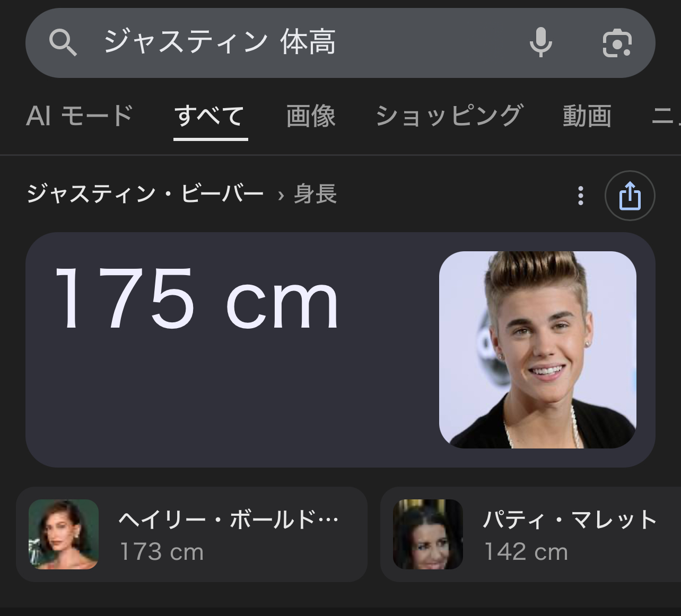Switch to the AI モード tab
The height and width of the screenshot is (616, 681).
coord(79,116)
